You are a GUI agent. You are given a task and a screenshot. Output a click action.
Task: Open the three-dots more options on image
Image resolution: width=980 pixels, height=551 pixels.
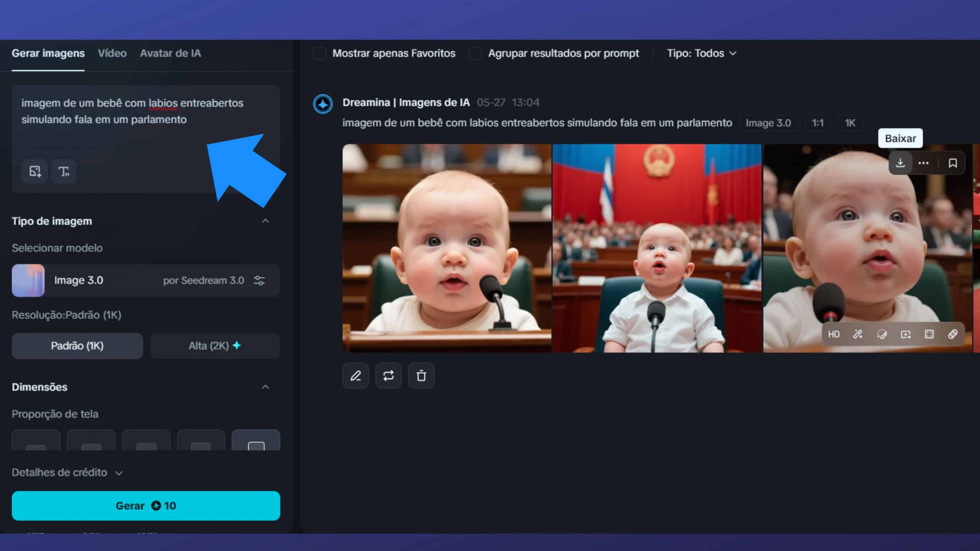pos(923,163)
